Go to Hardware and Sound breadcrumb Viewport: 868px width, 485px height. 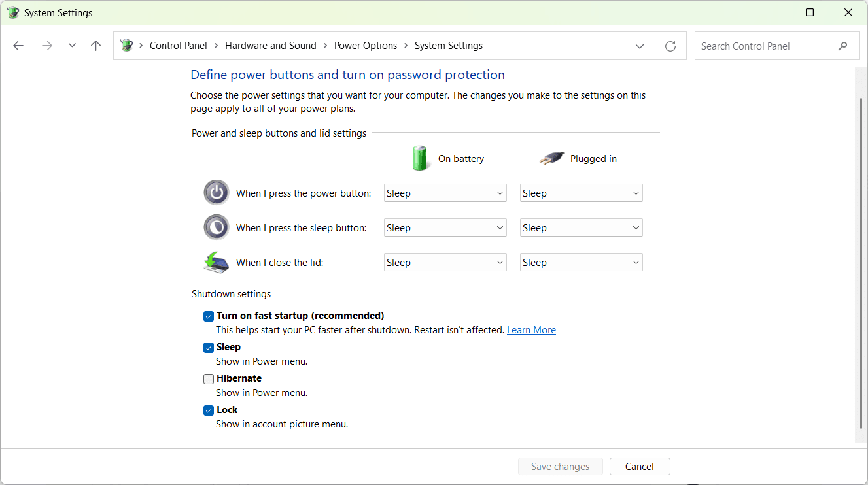pyautogui.click(x=271, y=46)
